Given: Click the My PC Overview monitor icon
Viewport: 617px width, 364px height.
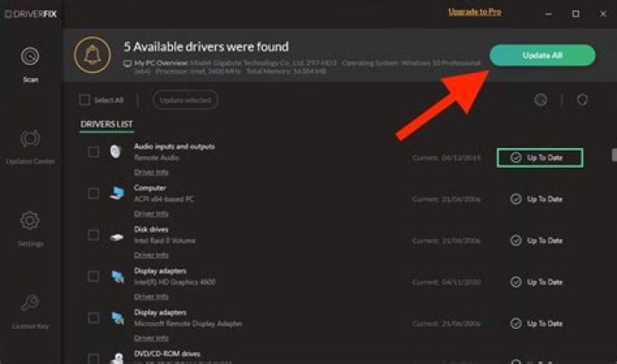Looking at the screenshot, I should pyautogui.click(x=127, y=63).
